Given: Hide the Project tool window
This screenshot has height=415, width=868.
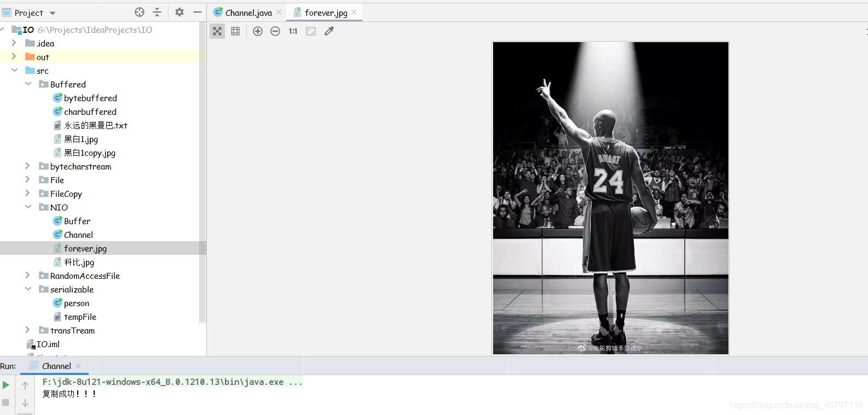Looking at the screenshot, I should coord(198,12).
